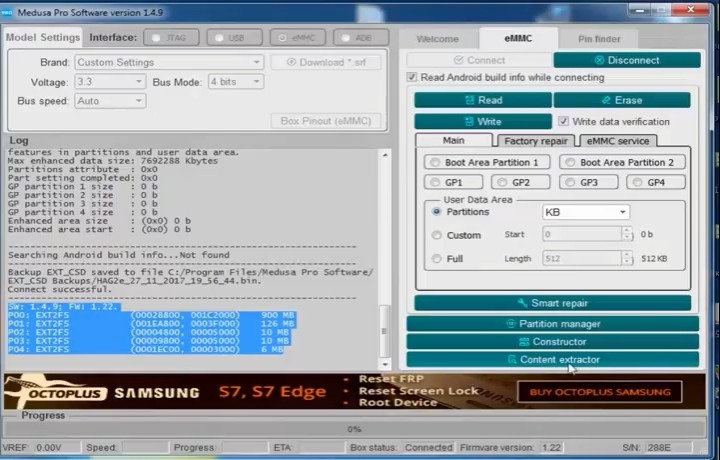
Task: Click the Write button's chip icon
Action: tap(469, 122)
